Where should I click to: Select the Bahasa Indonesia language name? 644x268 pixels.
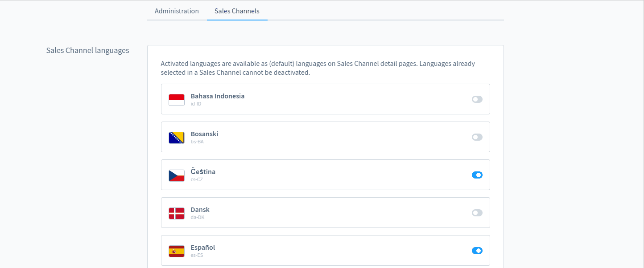(x=217, y=96)
